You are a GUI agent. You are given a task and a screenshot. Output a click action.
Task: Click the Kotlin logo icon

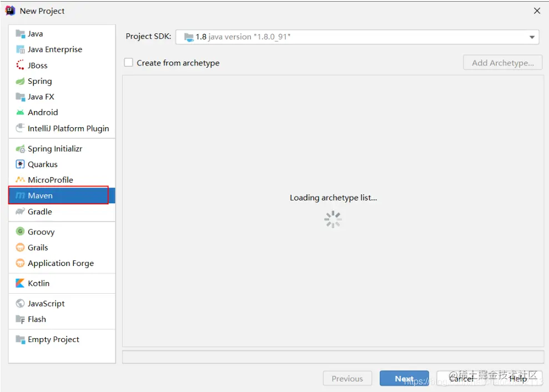pyautogui.click(x=21, y=283)
